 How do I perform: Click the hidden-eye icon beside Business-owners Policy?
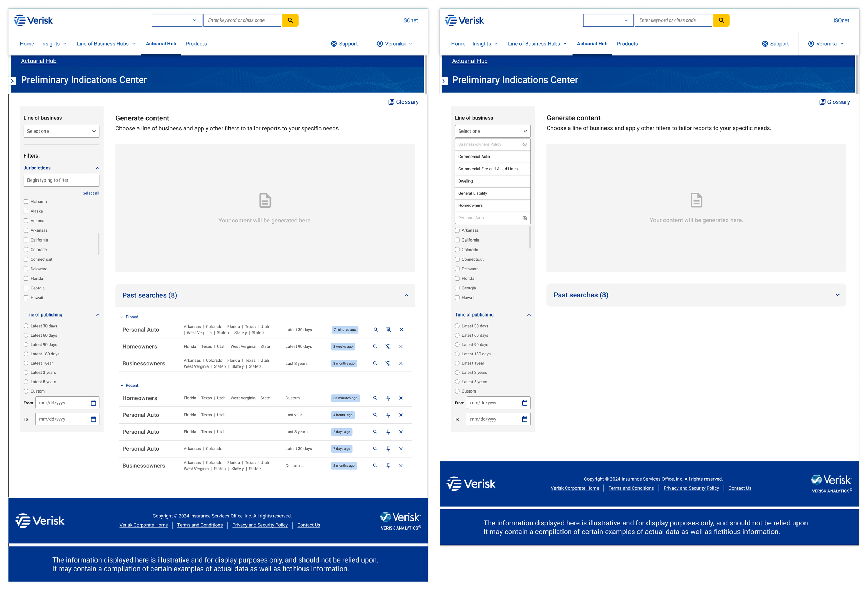[524, 144]
